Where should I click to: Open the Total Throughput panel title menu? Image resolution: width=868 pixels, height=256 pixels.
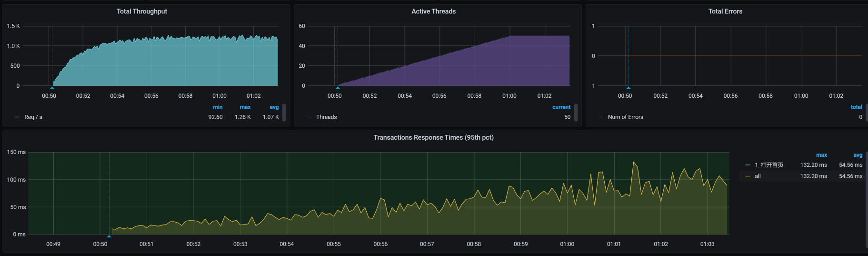[142, 11]
